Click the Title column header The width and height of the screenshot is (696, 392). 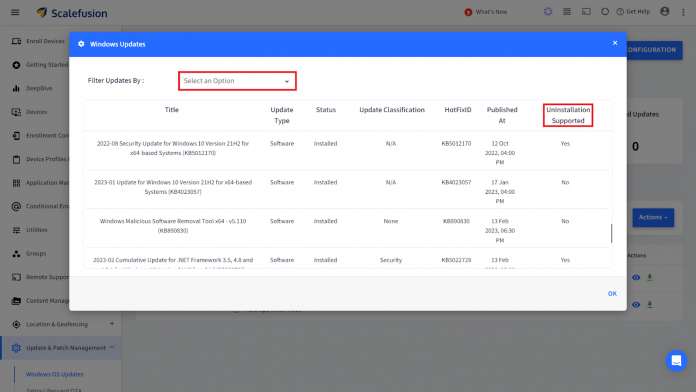coord(172,110)
